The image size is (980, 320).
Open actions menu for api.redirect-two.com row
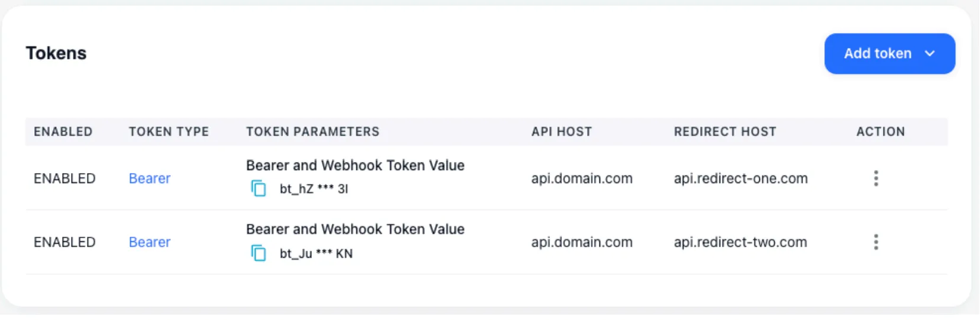click(x=876, y=242)
